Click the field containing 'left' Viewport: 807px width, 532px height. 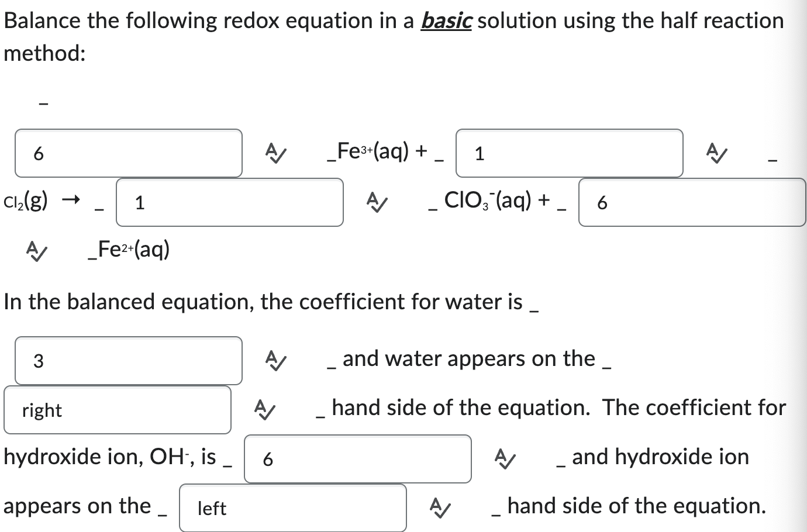[x=292, y=507]
